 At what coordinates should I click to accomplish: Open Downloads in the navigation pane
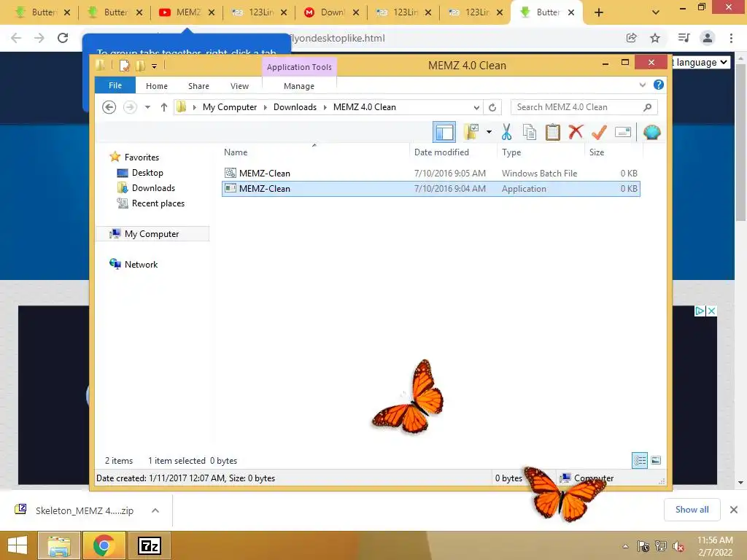[153, 188]
